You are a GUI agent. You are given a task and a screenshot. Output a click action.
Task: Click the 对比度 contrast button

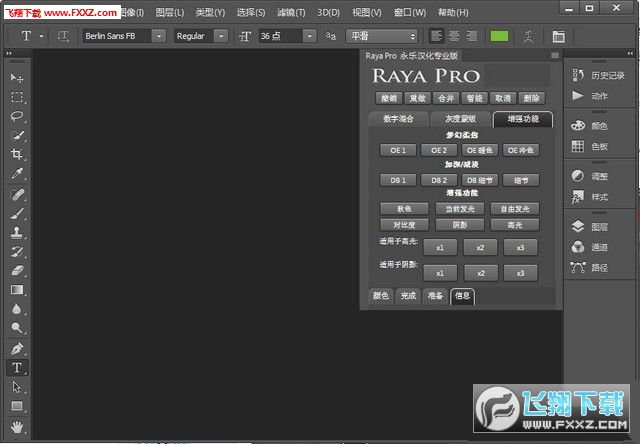[404, 225]
